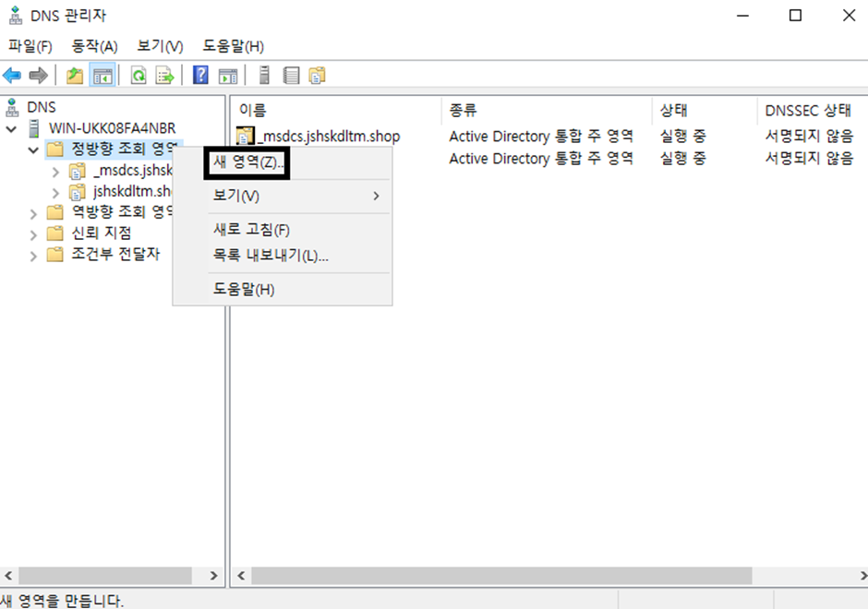This screenshot has width=868, height=609.
Task: Open Help via the blue question-mark icon
Action: pos(200,76)
